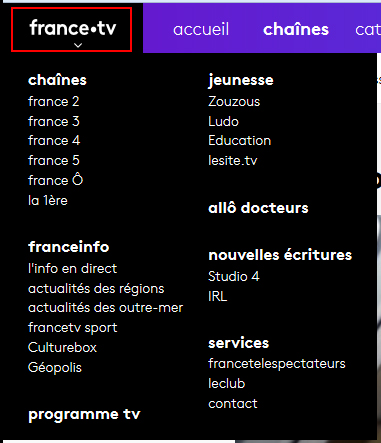The width and height of the screenshot is (381, 443).
Task: Go to actualités des outre-mer
Action: [x=106, y=308]
